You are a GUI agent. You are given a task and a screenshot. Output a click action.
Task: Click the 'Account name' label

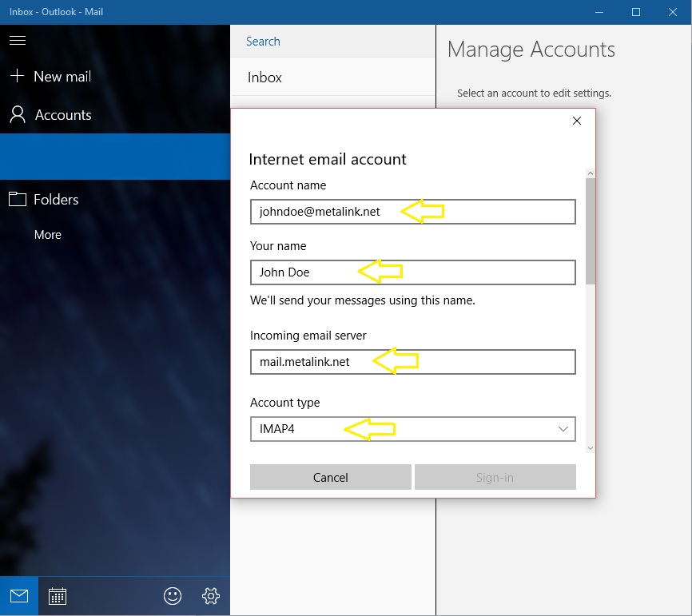288,185
